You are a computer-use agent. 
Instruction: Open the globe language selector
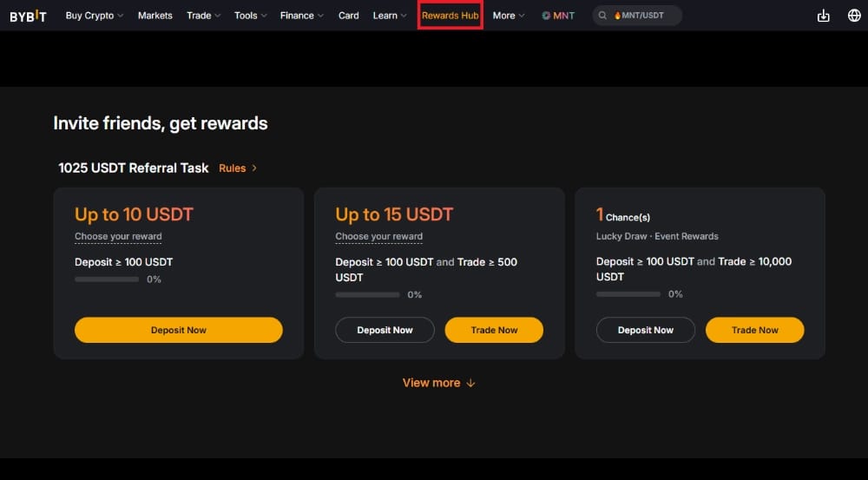point(854,16)
